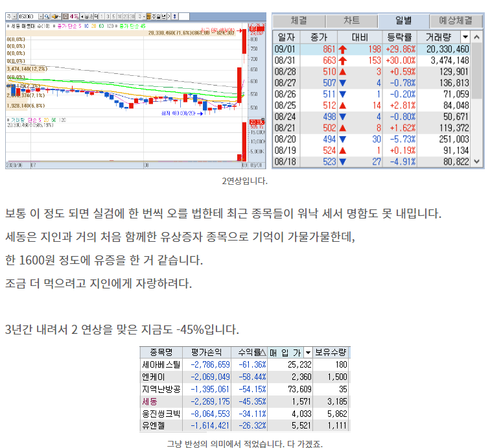Click the 종목명 column header

click(161, 353)
